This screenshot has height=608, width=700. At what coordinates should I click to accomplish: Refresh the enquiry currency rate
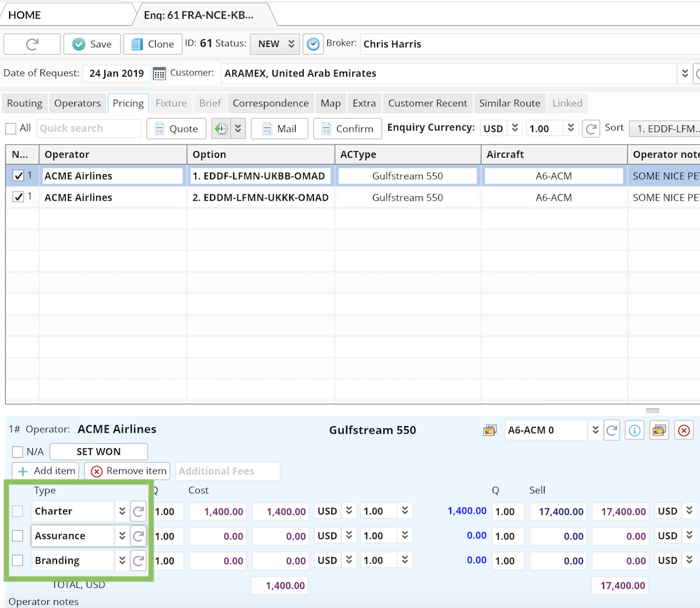click(591, 129)
